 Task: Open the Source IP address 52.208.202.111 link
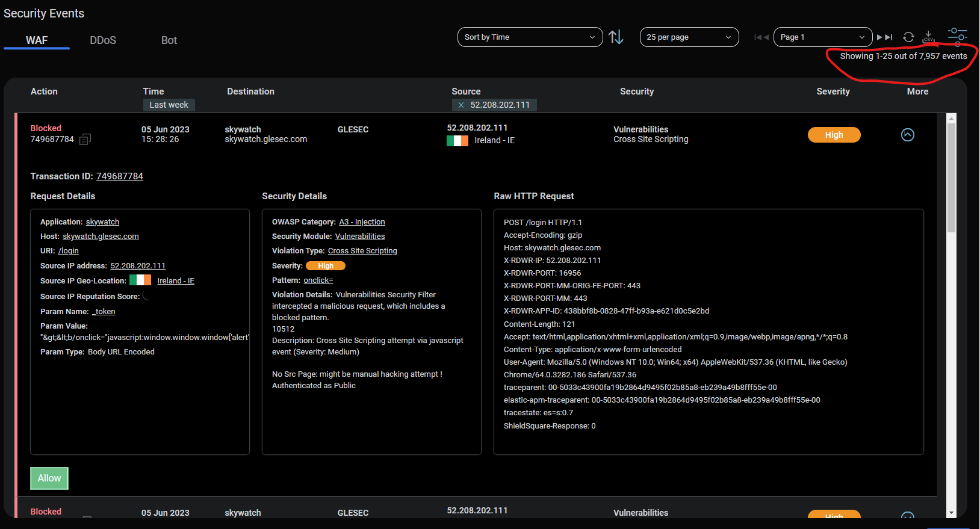click(x=138, y=266)
